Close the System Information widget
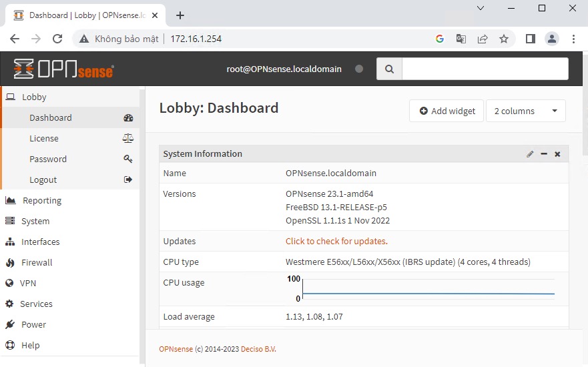Image resolution: width=588 pixels, height=367 pixels. 557,154
